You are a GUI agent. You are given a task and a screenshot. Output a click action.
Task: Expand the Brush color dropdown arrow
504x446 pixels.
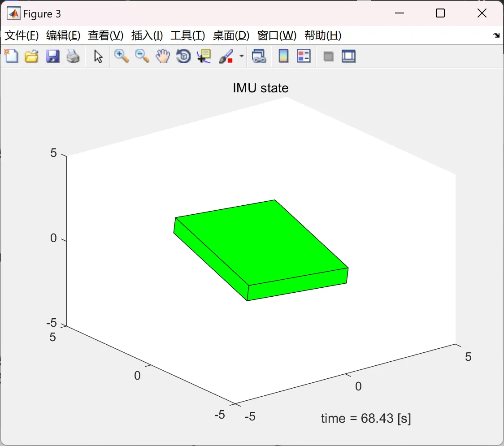(241, 56)
